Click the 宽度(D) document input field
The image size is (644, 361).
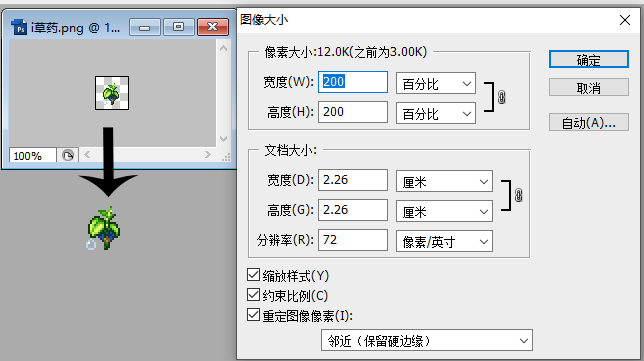coord(353,180)
